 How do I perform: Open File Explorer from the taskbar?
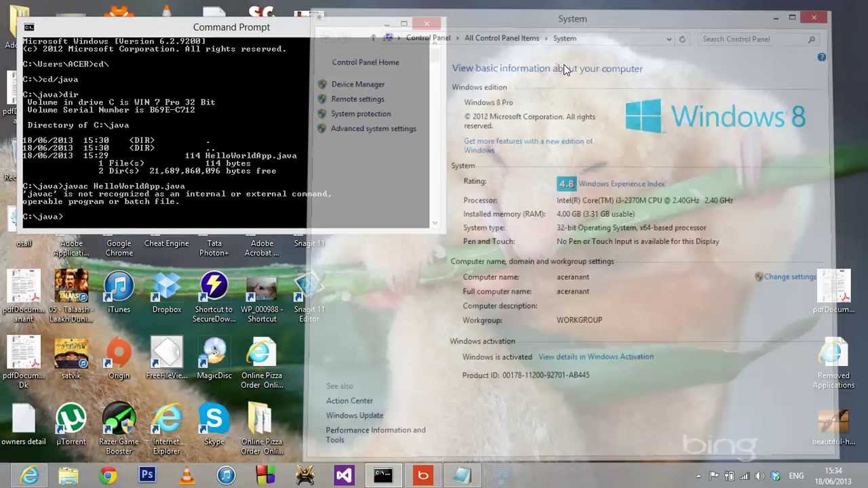tap(68, 476)
